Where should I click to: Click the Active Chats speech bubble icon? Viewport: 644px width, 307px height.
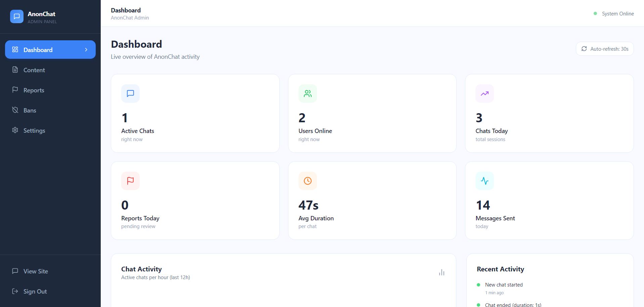point(130,93)
